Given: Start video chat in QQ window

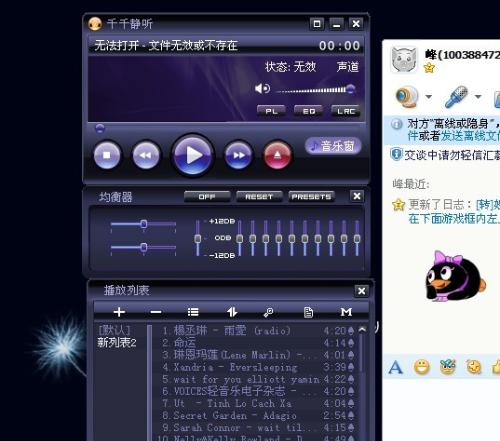Looking at the screenshot, I should [x=406, y=97].
